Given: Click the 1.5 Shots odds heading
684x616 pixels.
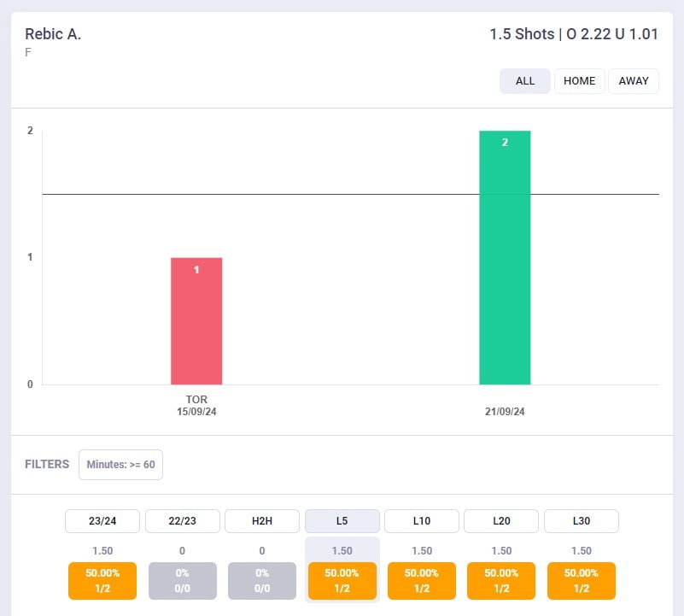Looking at the screenshot, I should pyautogui.click(x=574, y=34).
